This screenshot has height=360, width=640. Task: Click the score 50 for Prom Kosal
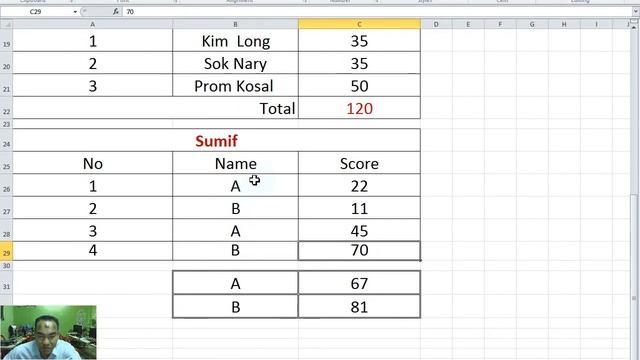click(x=359, y=86)
